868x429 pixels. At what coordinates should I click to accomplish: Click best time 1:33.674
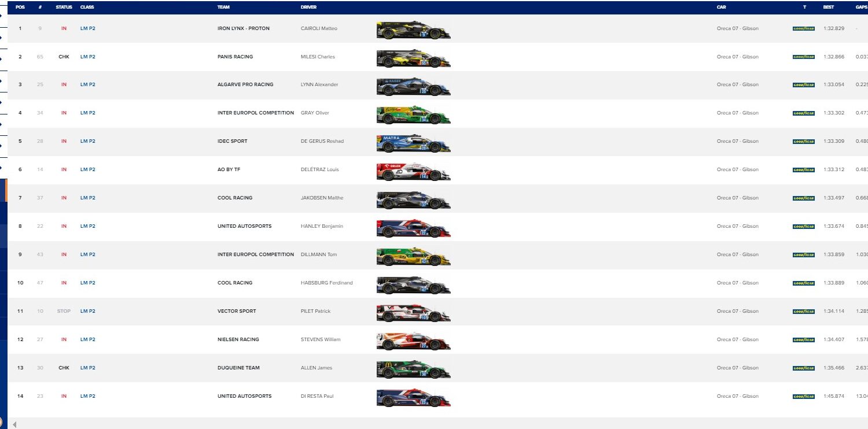point(833,226)
